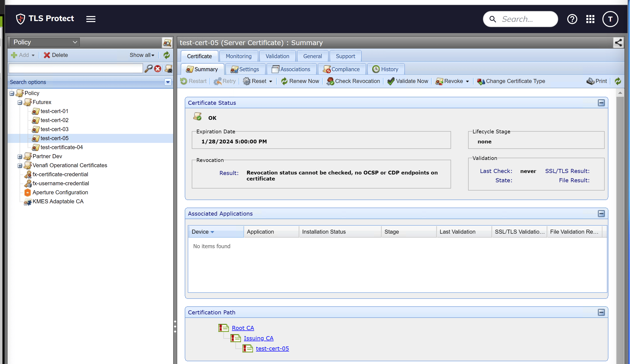
Task: Click Validate Now
Action: click(408, 81)
